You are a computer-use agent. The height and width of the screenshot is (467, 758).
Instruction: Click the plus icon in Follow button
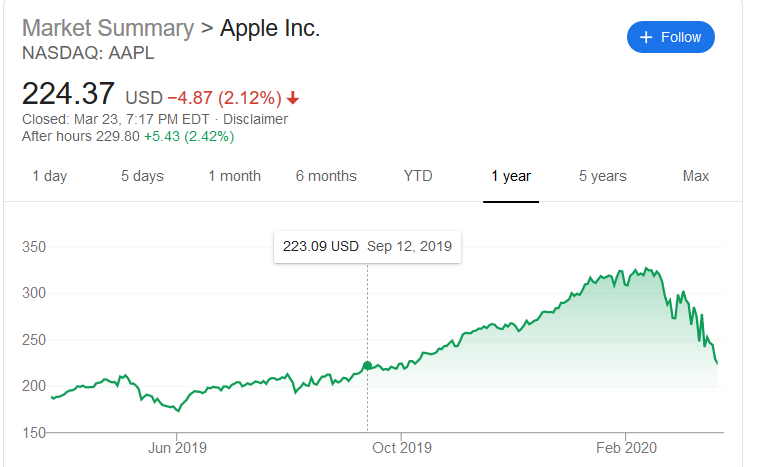pos(646,37)
